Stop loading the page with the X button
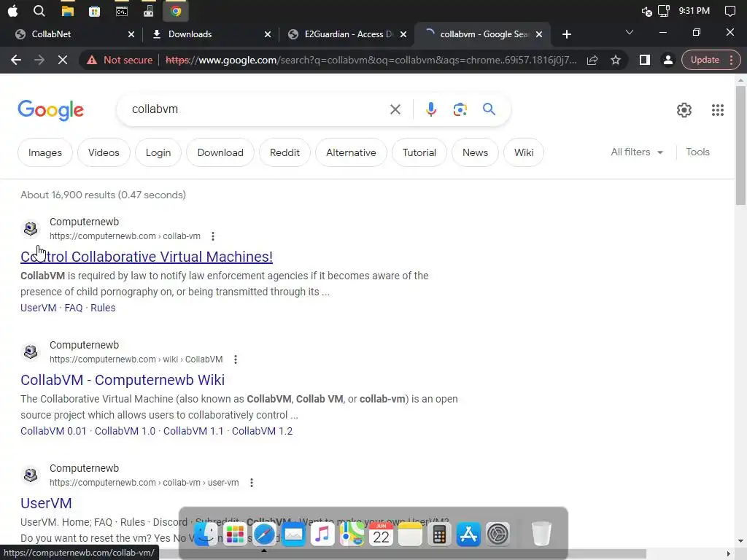 click(63, 60)
